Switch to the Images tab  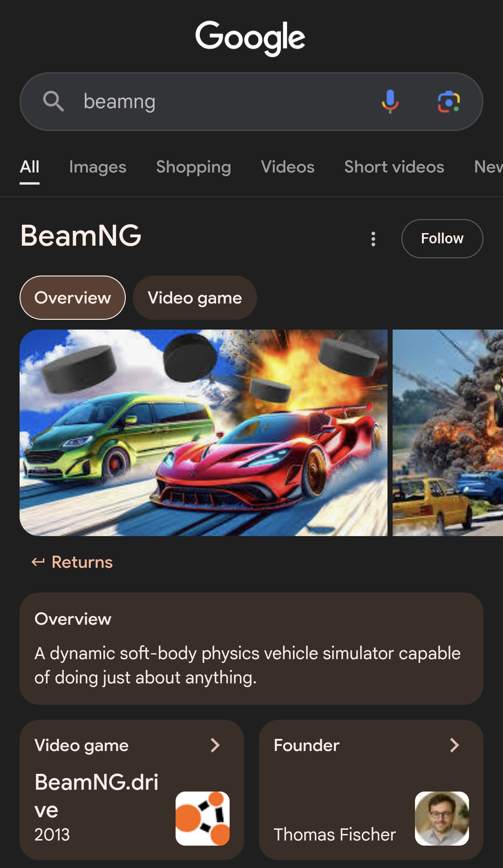click(98, 167)
